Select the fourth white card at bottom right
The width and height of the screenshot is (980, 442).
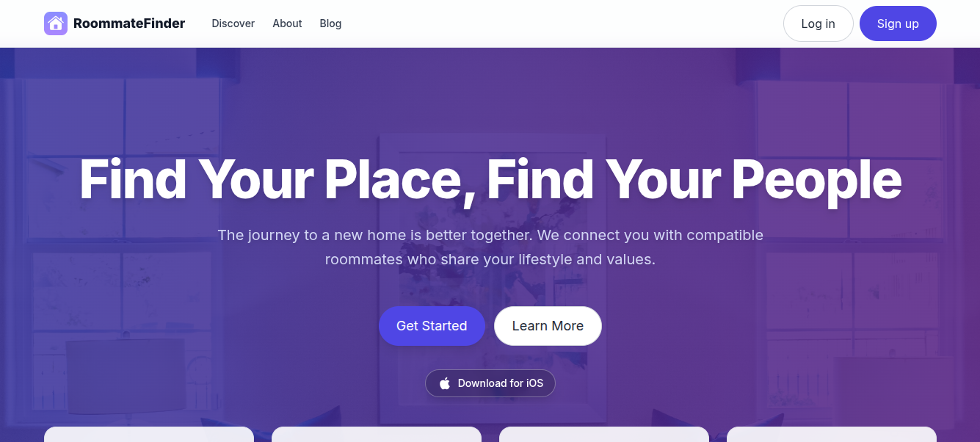(x=832, y=435)
